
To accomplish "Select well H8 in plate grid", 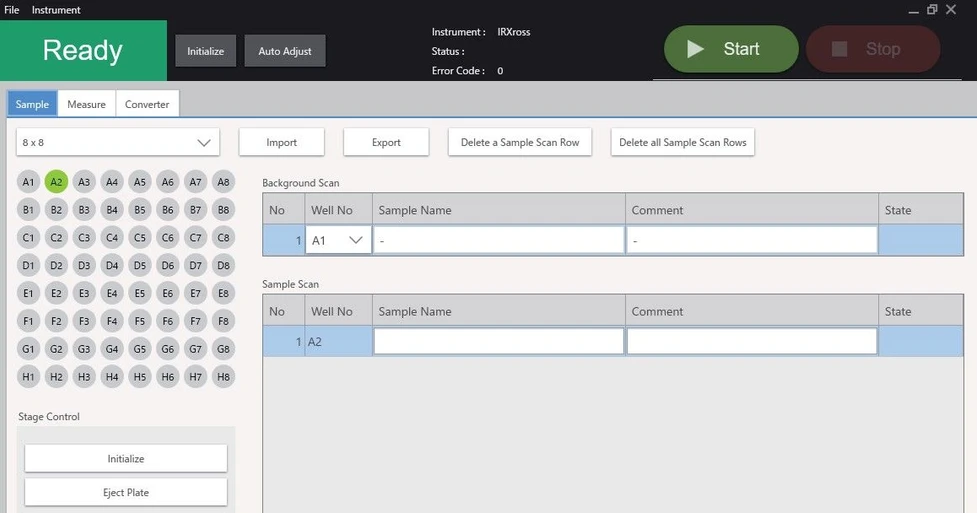I will tap(224, 377).
